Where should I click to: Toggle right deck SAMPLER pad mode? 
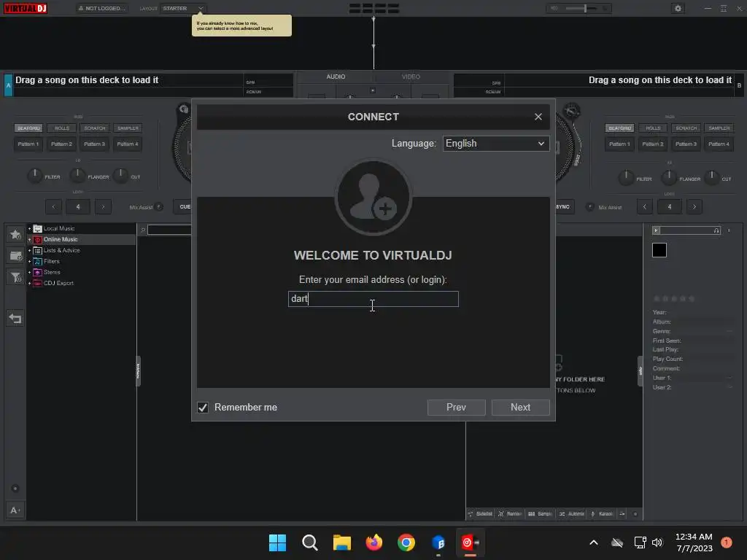(719, 128)
